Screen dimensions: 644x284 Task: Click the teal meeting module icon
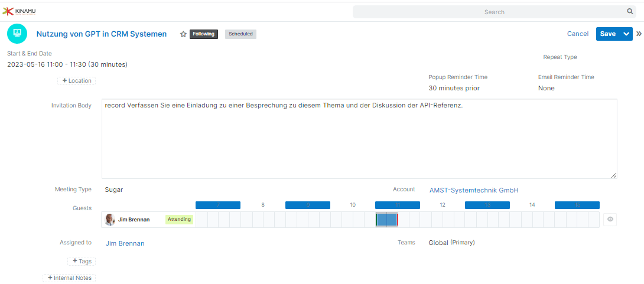pos(17,34)
